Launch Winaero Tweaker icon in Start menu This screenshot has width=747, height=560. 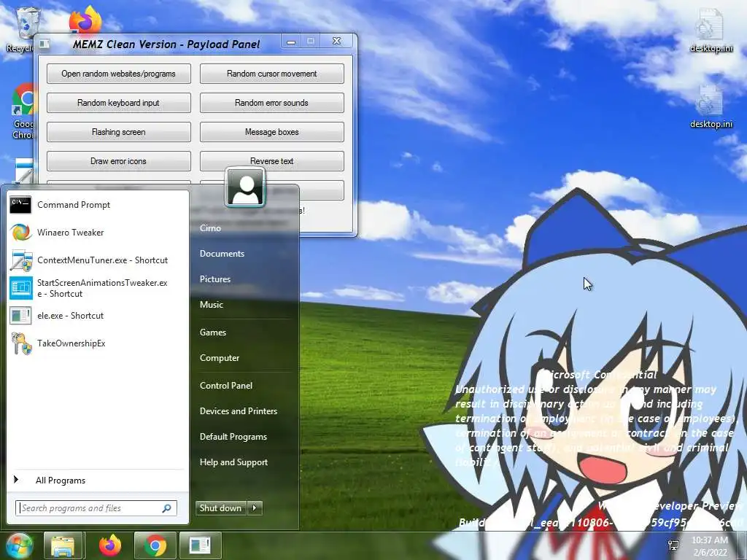(x=20, y=233)
